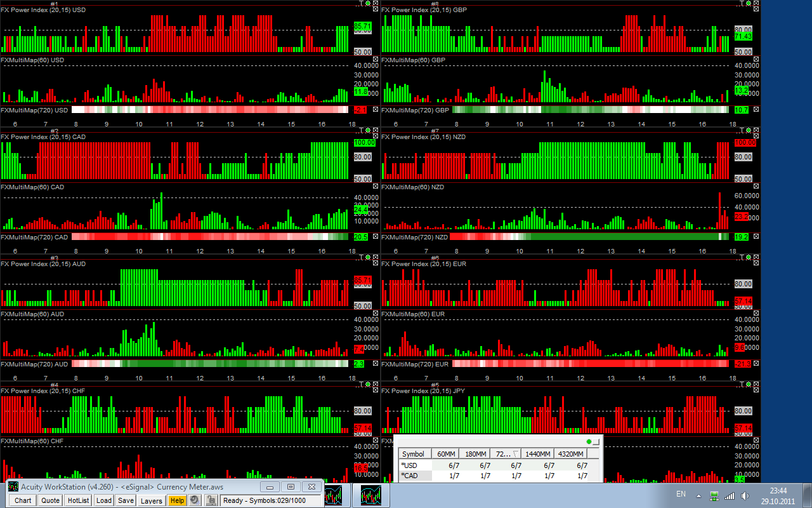The height and width of the screenshot is (508, 812).
Task: Show hidden system tray icons
Action: [x=698, y=495]
